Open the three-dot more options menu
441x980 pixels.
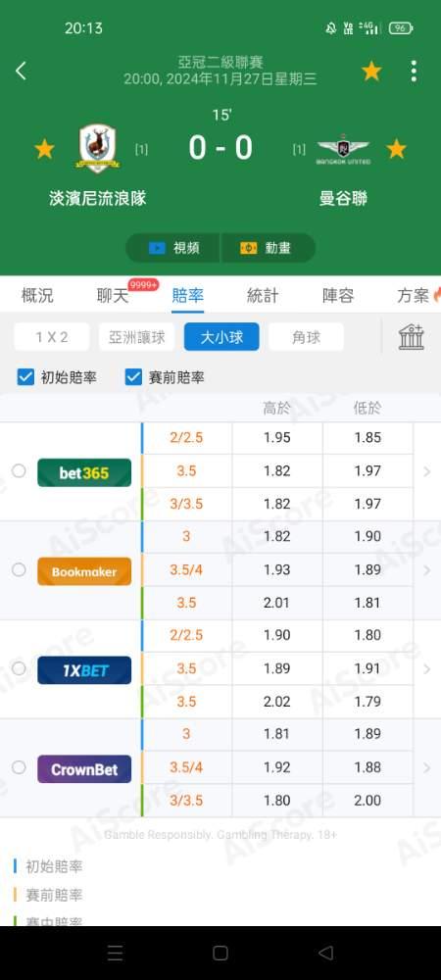(x=414, y=72)
